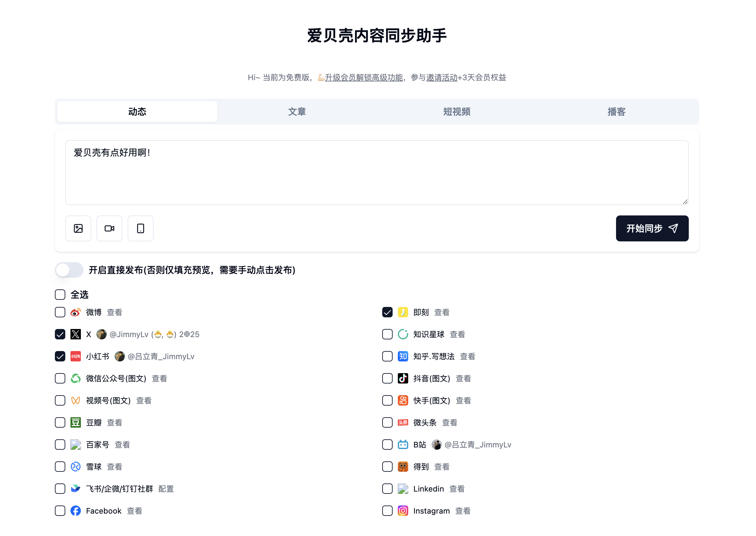This screenshot has width=756, height=536.
Task: Uncheck the 即刻 checkbox
Action: pos(388,312)
